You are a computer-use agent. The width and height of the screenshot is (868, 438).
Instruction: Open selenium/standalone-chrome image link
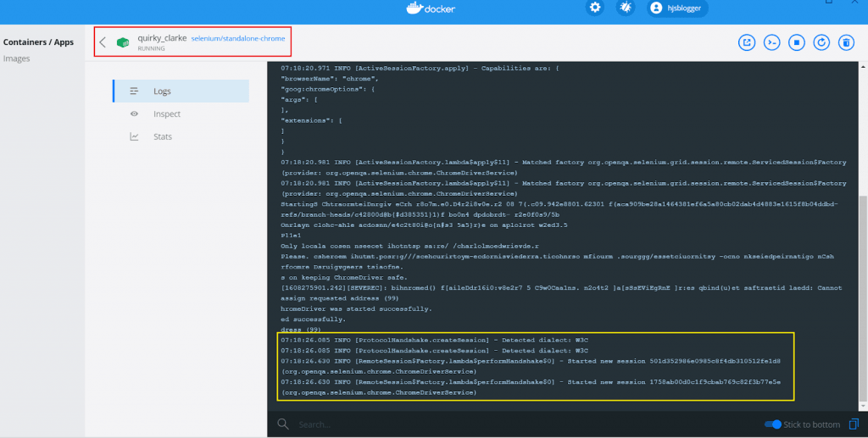tap(238, 39)
